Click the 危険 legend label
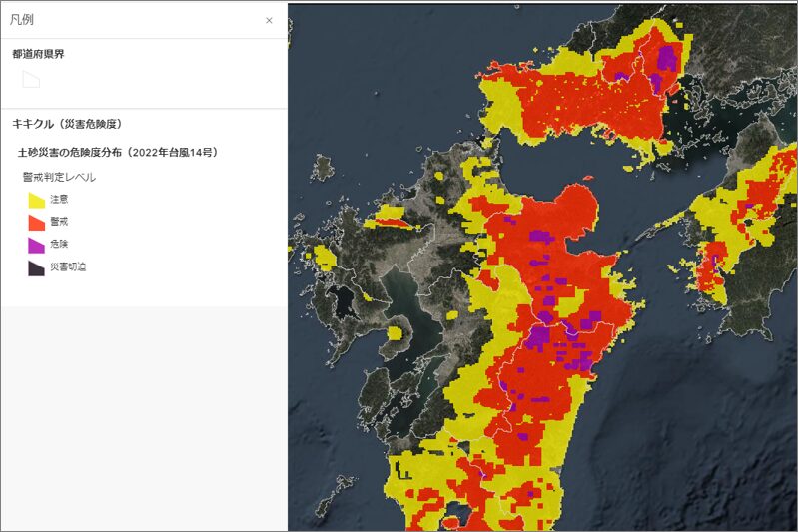Screen dimensions: 798x532 59,244
